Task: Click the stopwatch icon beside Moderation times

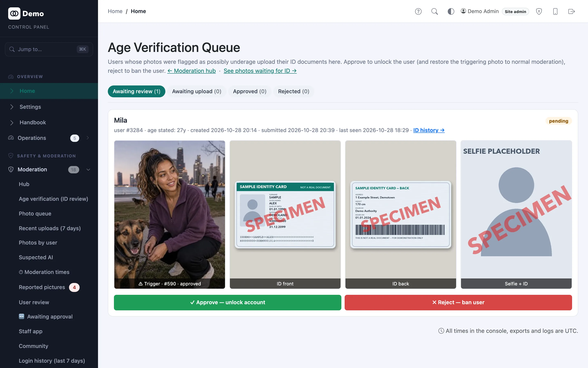Action: click(21, 272)
